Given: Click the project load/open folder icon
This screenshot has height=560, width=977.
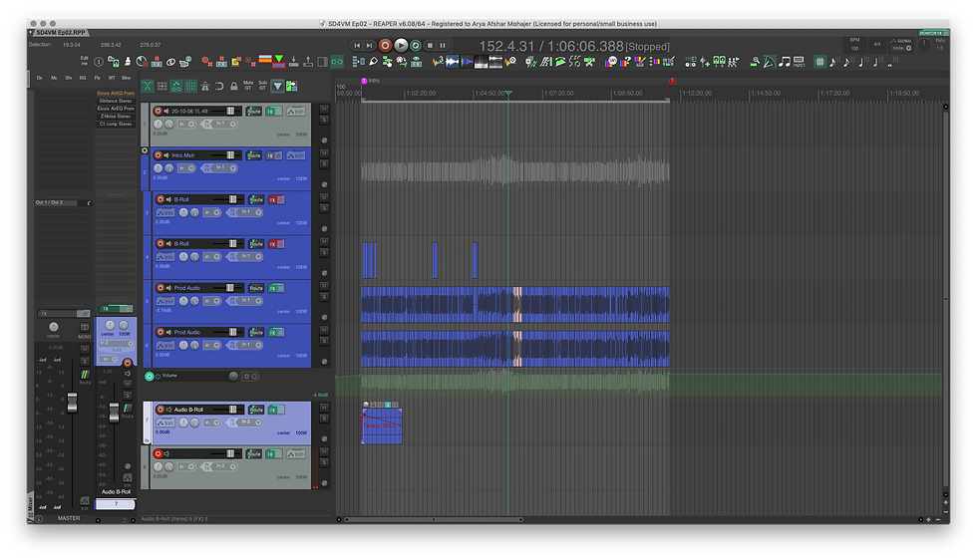Looking at the screenshot, I should [x=113, y=62].
